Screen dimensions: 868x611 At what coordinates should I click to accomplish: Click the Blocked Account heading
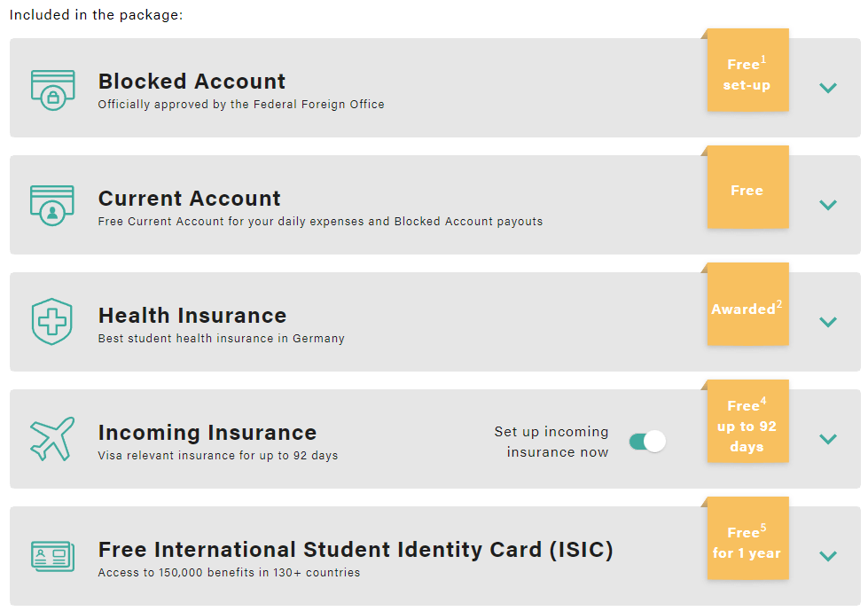point(192,82)
